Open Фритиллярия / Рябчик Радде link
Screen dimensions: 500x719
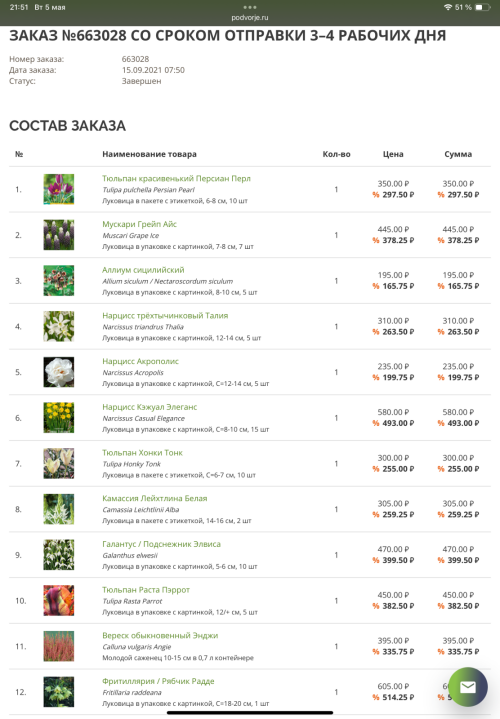158,681
